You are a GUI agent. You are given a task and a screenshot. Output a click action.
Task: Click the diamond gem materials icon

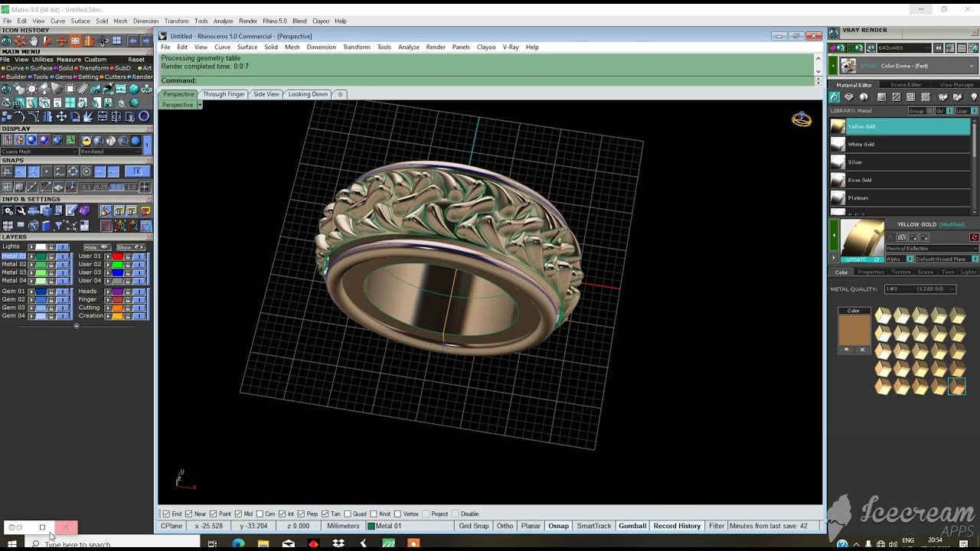coord(849,97)
